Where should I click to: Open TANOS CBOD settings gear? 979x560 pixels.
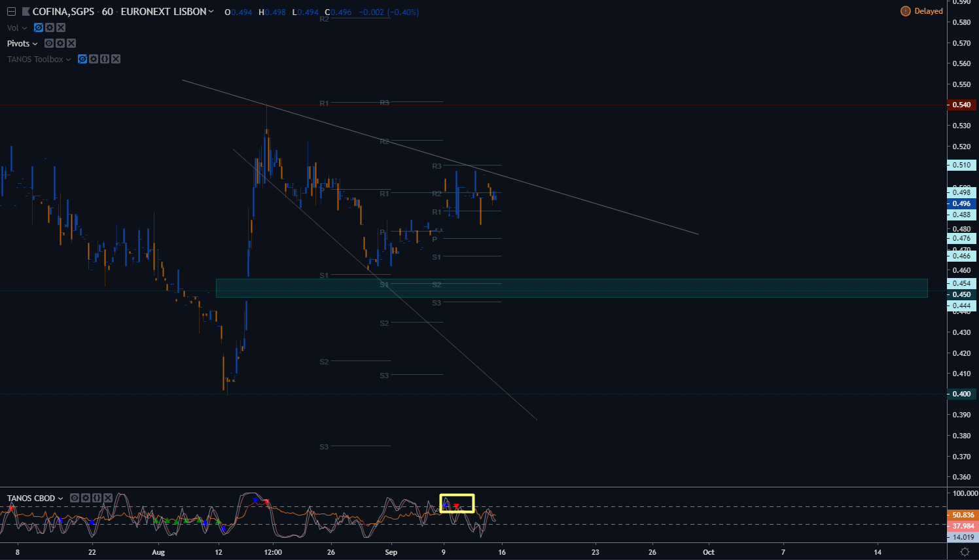coord(86,498)
